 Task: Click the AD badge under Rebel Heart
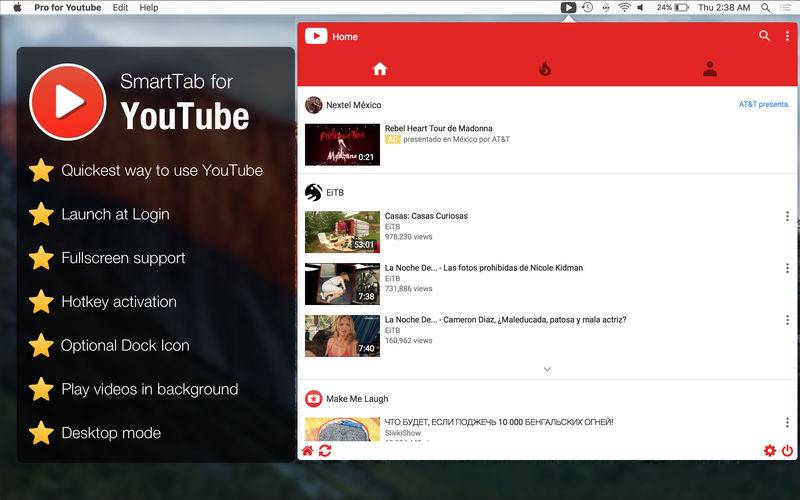392,139
